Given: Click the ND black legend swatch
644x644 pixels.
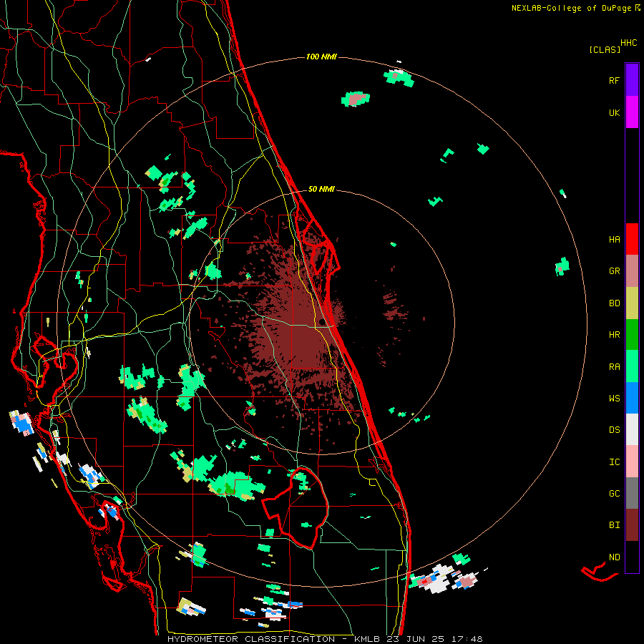Looking at the screenshot, I should (x=632, y=557).
